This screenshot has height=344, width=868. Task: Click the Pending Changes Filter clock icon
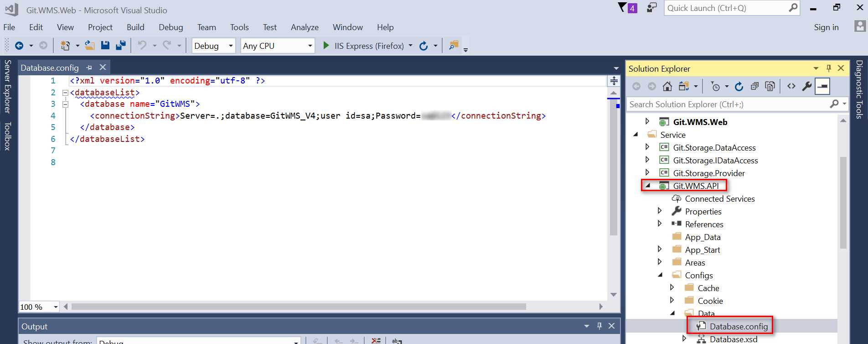click(716, 86)
